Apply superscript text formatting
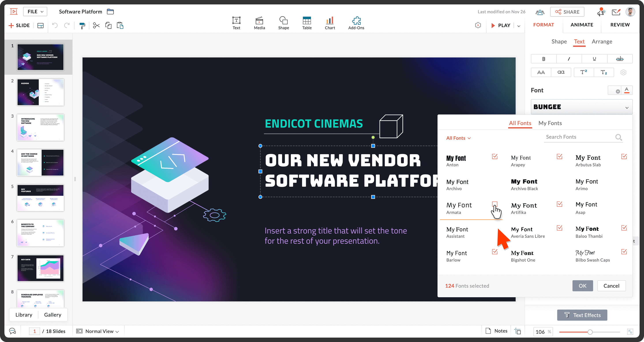The image size is (644, 342). pyautogui.click(x=584, y=72)
